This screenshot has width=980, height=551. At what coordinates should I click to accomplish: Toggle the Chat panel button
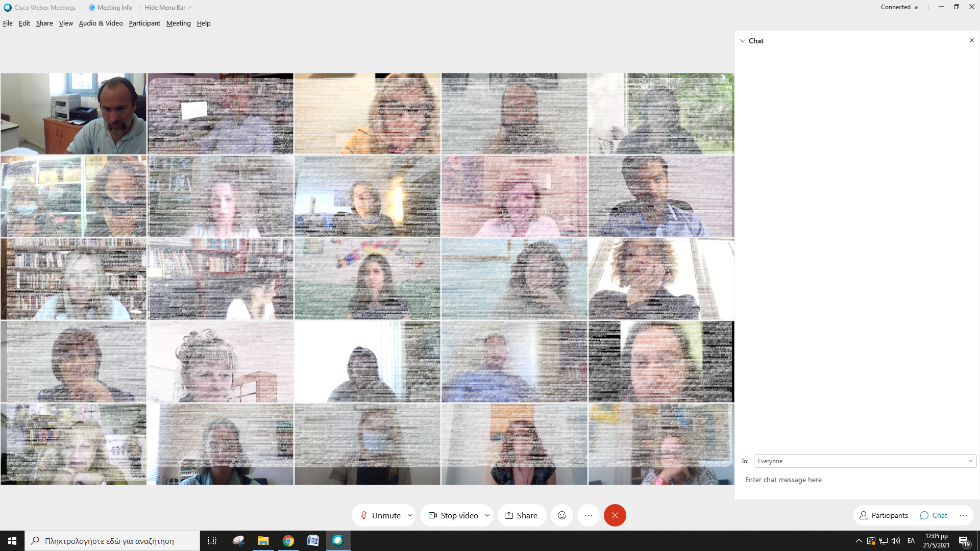pyautogui.click(x=934, y=515)
